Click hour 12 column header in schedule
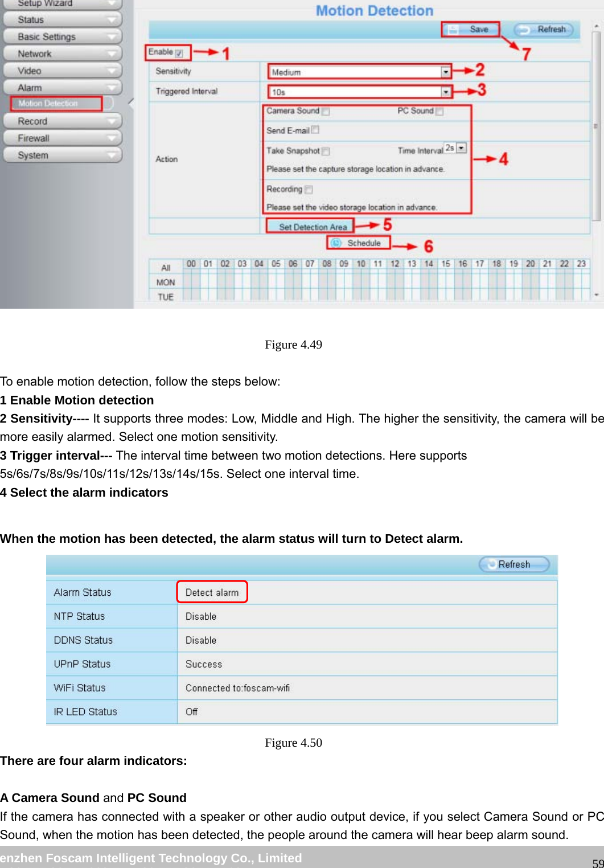The image size is (604, 868). (395, 264)
